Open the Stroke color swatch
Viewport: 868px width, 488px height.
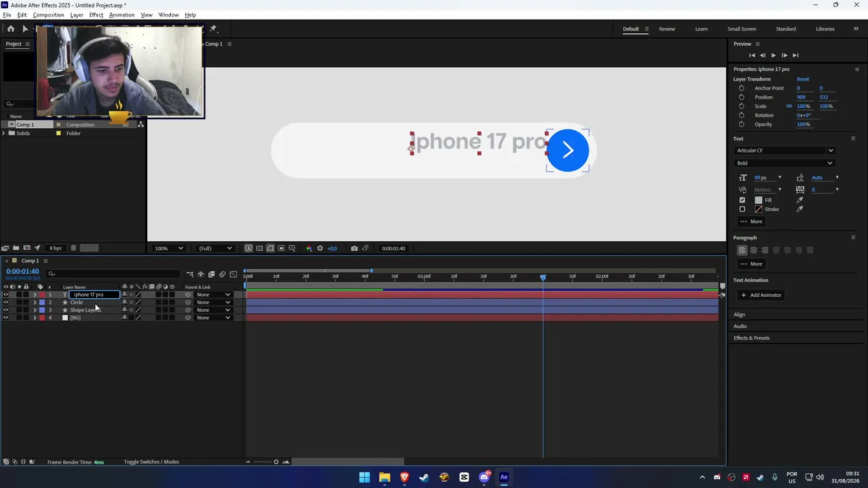pos(758,209)
